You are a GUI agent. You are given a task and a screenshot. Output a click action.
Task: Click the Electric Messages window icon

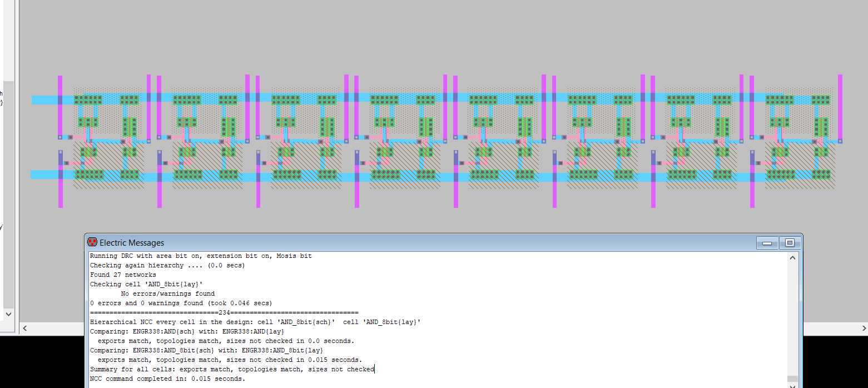pos(92,242)
